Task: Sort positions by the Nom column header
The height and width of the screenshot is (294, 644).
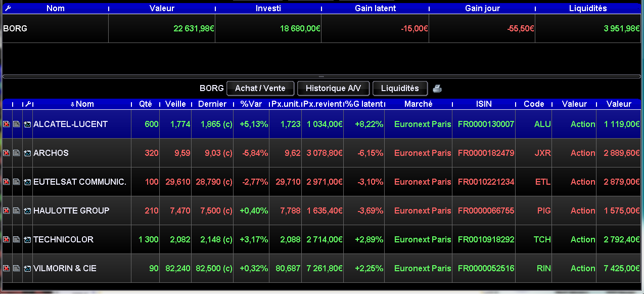Action: pos(82,104)
